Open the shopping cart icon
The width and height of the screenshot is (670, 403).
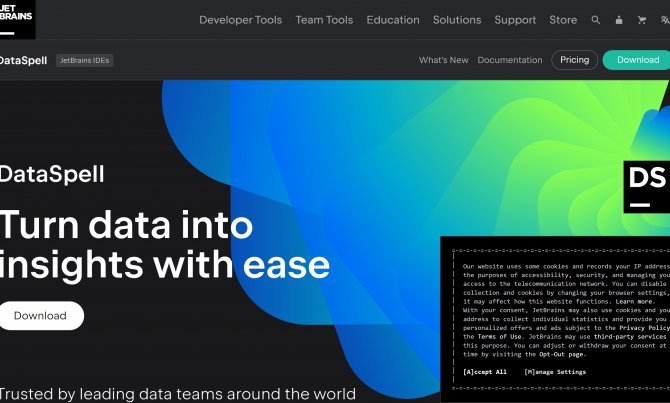click(x=642, y=20)
